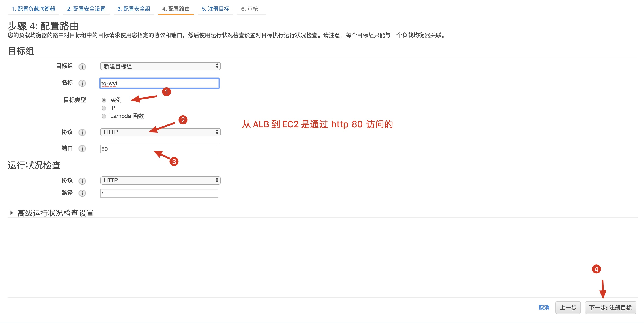Screen dimensions: 644x323
Task: Click info icon beside target group 协议
Action: pyautogui.click(x=82, y=132)
